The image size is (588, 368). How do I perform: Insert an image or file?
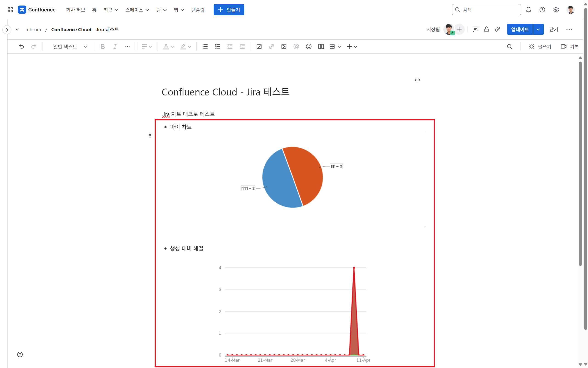coord(284,46)
